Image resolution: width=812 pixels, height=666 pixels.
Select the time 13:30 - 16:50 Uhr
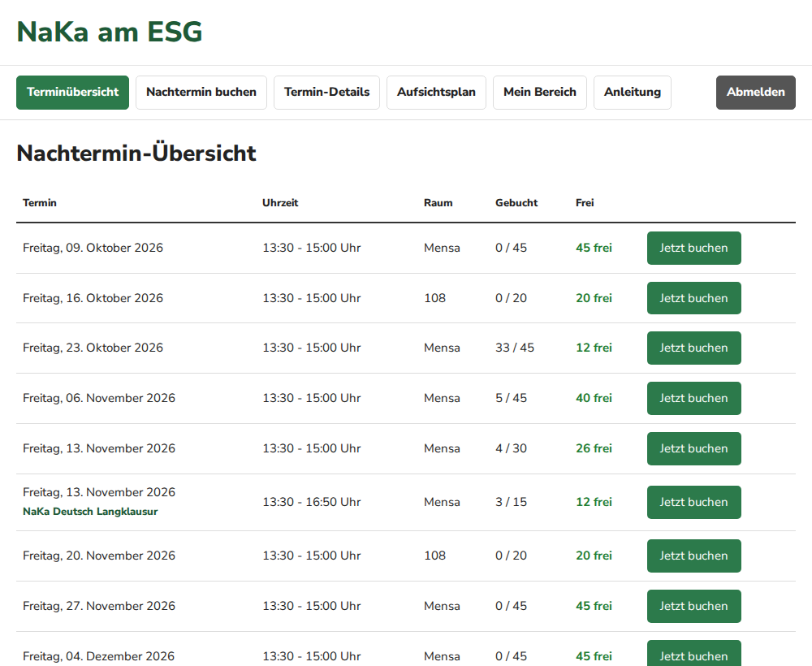(x=312, y=503)
